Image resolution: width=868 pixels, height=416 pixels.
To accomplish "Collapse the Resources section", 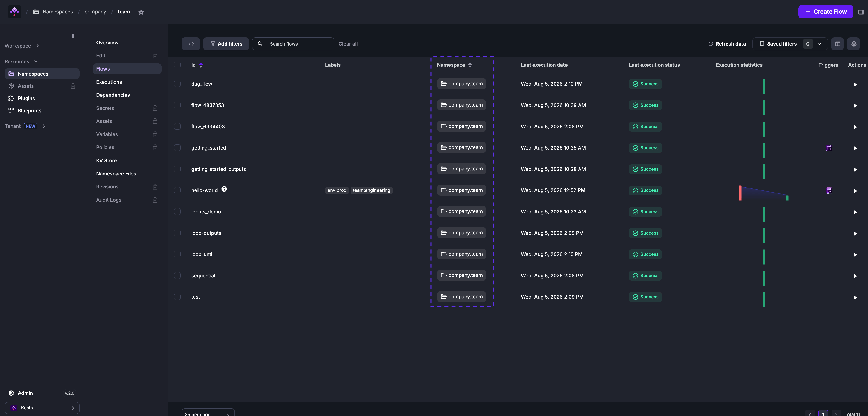I will pos(21,62).
